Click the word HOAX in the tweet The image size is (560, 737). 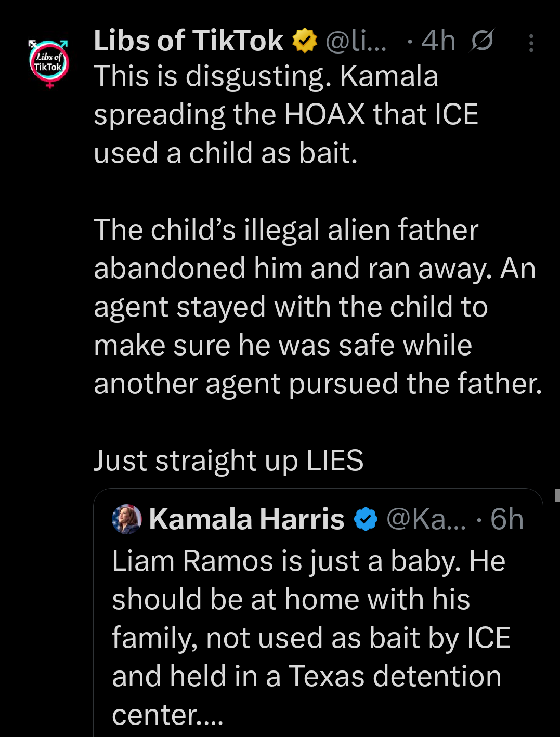pyautogui.click(x=324, y=115)
